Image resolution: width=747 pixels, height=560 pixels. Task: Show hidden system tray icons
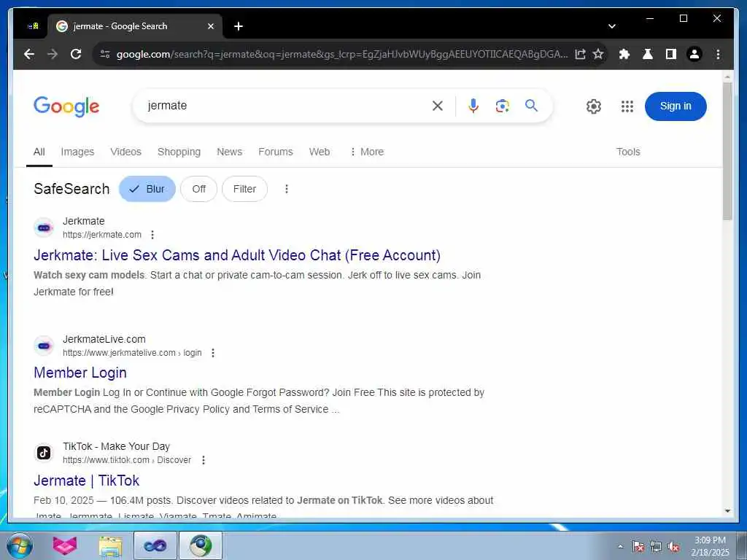click(x=620, y=546)
